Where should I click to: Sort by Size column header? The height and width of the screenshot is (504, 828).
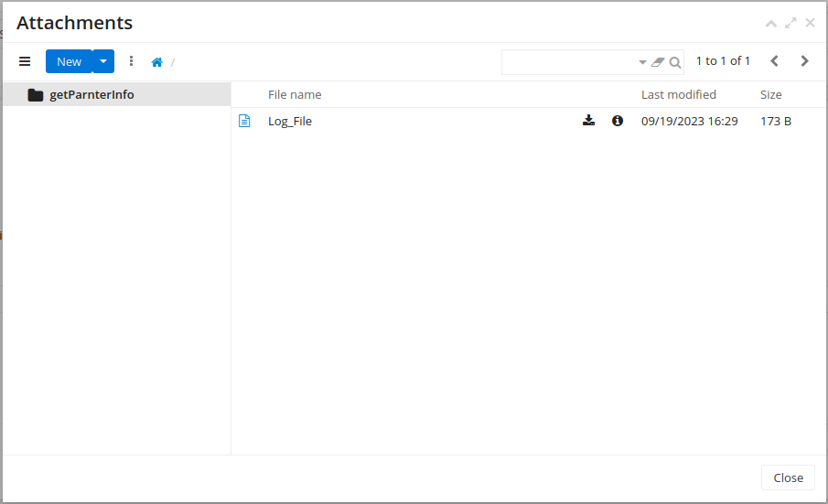tap(770, 94)
